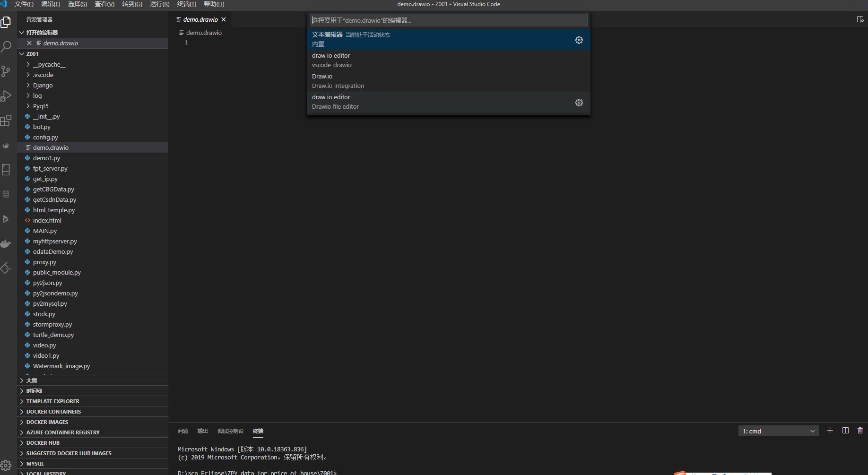Expand the DOCKER CONTAINERS section

93,412
